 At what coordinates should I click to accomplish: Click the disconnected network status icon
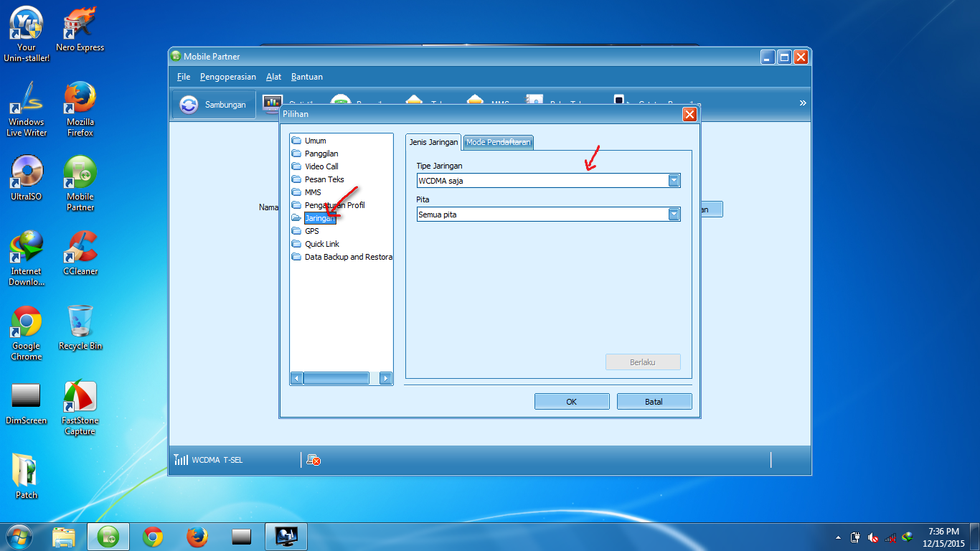tap(313, 460)
